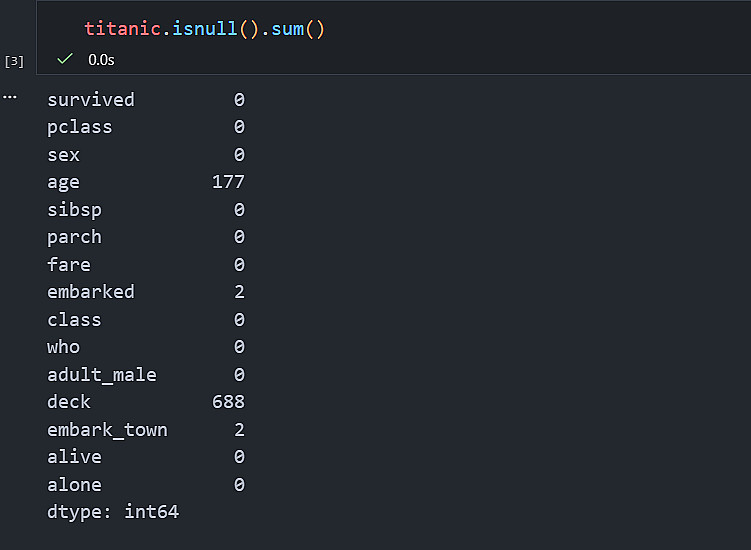Click the 'sibsp' output label
The width and height of the screenshot is (751, 550).
(74, 210)
